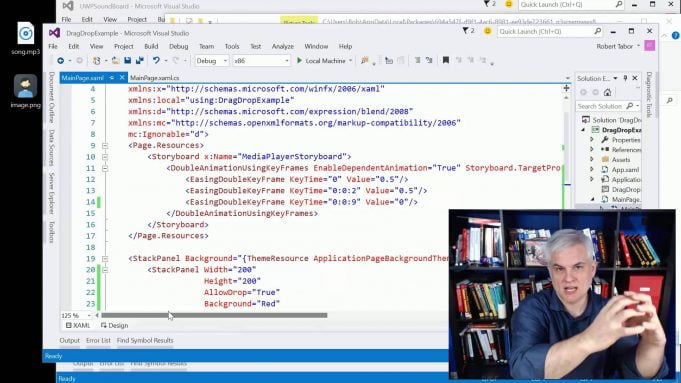Click the find-in-files toolbar icon near Local Machine
Viewport: 681px width, 383px height.
365,61
